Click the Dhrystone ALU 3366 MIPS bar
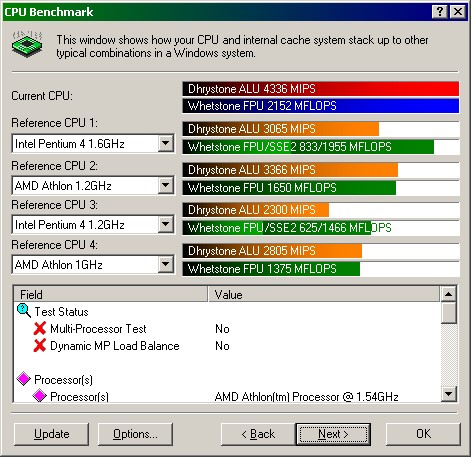Screen dimensions: 471x457 pyautogui.click(x=290, y=170)
